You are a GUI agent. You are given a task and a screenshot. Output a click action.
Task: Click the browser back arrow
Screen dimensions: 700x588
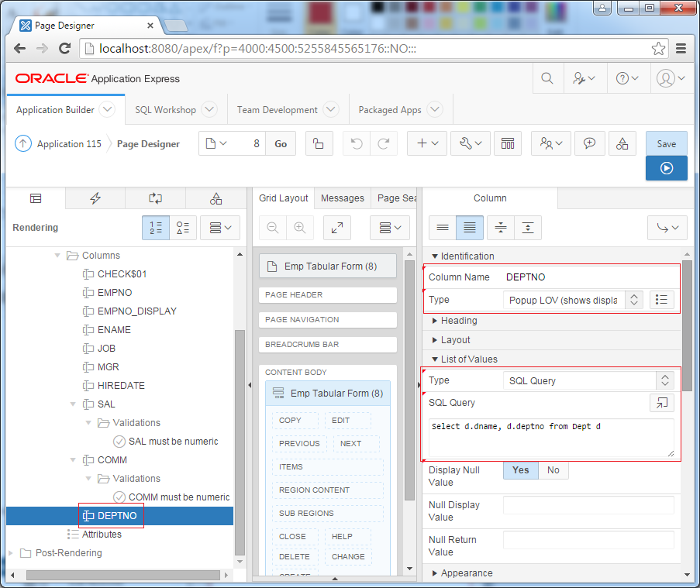click(x=19, y=48)
